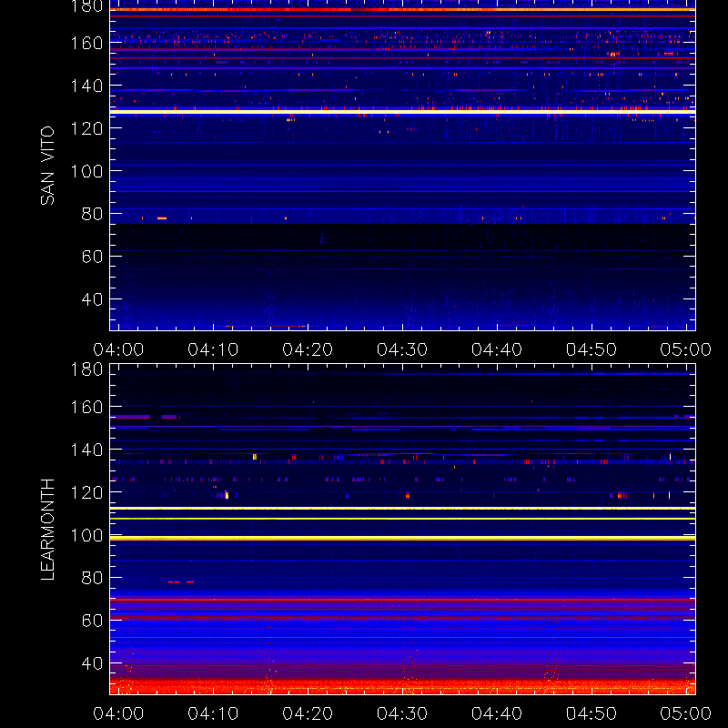Pick the 40 frequency label on LEARMONTH plot

point(92,663)
